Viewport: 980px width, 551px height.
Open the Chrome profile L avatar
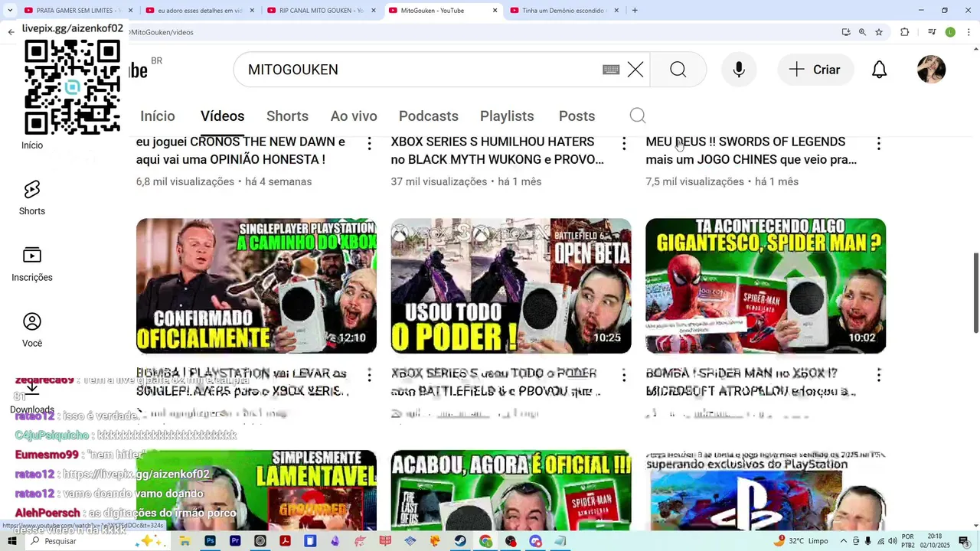tap(950, 32)
